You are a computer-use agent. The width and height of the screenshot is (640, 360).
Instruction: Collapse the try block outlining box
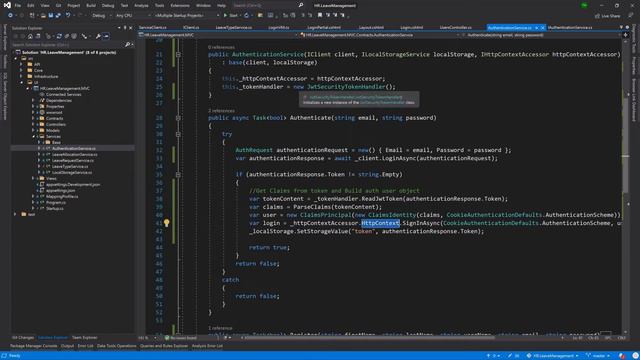(178, 134)
